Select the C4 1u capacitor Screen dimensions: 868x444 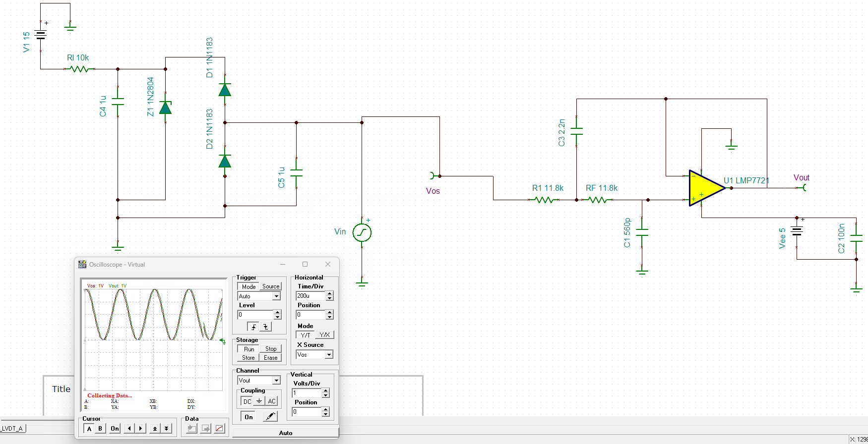pos(118,102)
